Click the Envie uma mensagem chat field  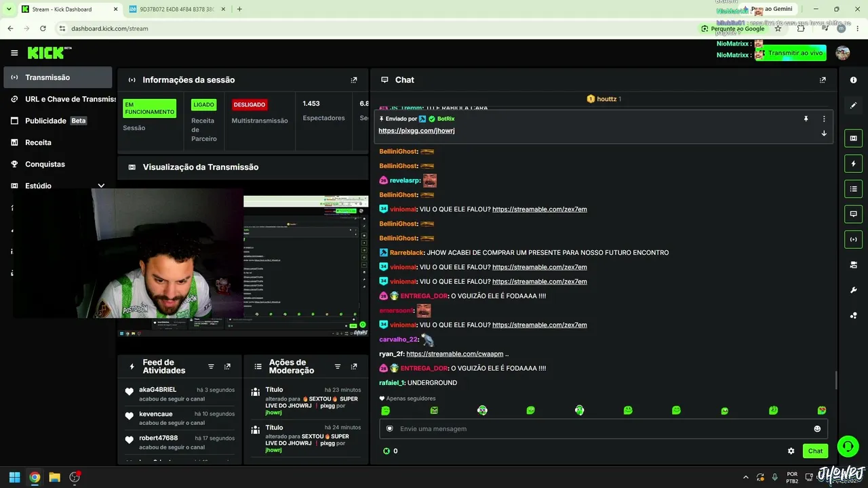coord(604,429)
